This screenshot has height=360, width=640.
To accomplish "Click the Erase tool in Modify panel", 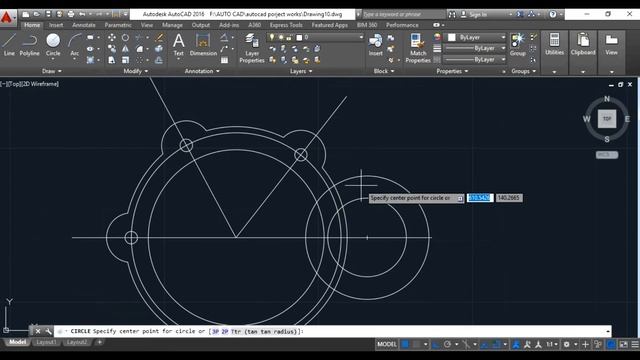I will (159, 38).
